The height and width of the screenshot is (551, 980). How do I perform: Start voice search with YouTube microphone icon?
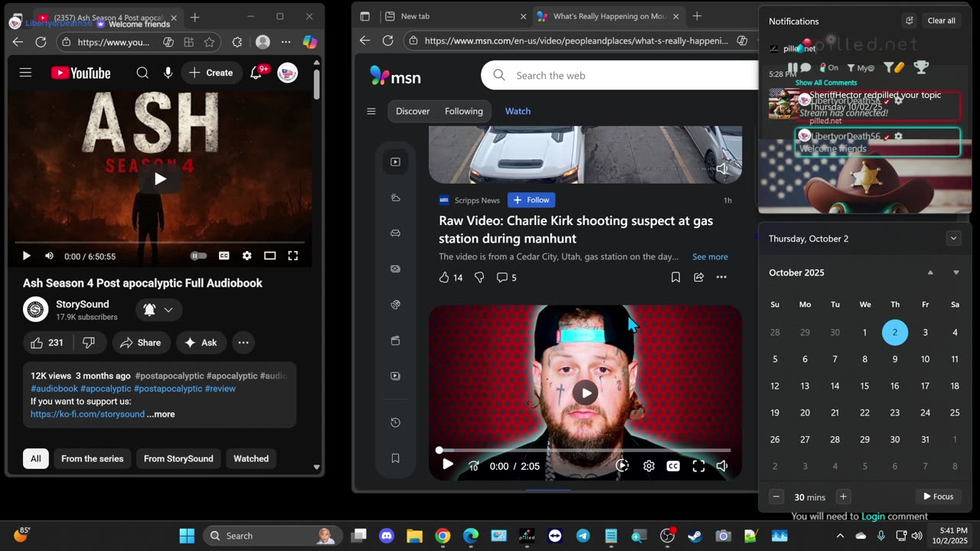coord(168,73)
